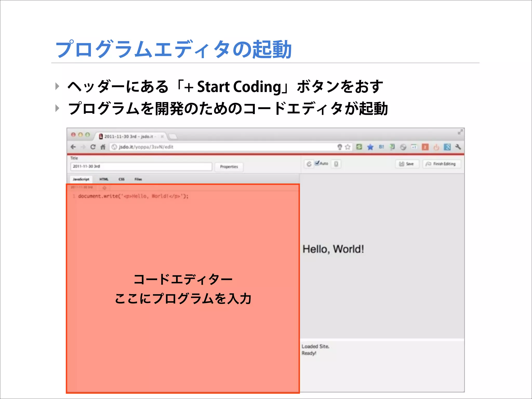Screen dimensions: 532x399
Task: Click the Save button
Action: coord(407,164)
